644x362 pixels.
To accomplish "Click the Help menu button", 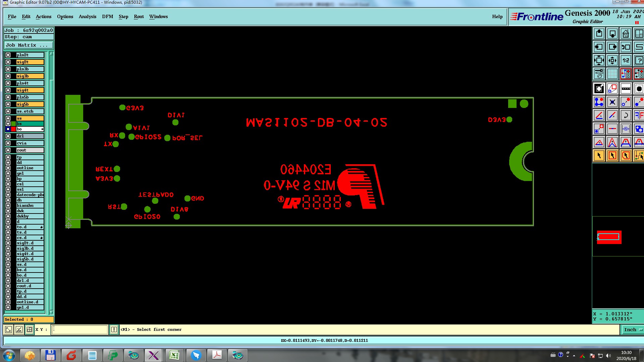I will click(x=497, y=16).
